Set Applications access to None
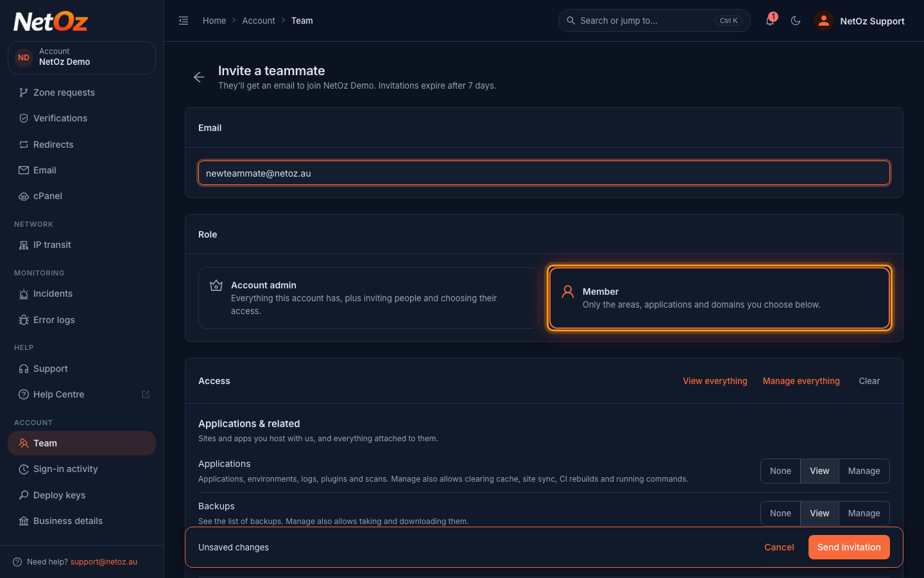The height and width of the screenshot is (578, 924). (780, 471)
